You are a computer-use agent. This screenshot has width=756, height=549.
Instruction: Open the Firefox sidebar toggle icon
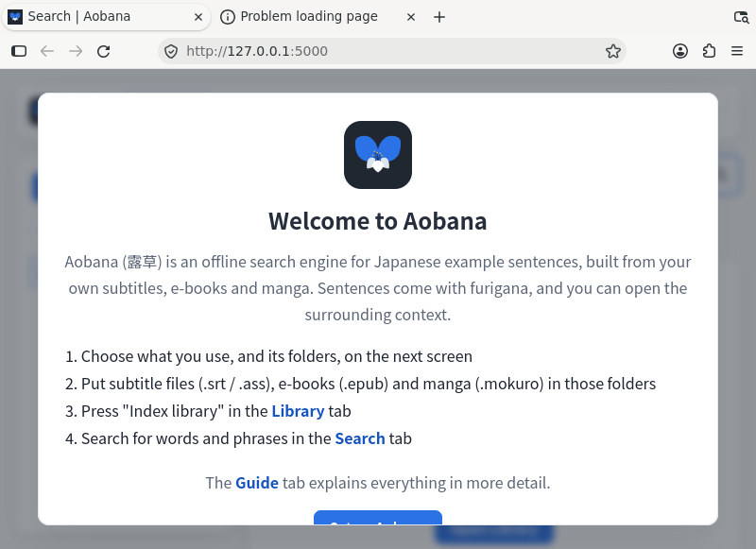[x=19, y=51]
